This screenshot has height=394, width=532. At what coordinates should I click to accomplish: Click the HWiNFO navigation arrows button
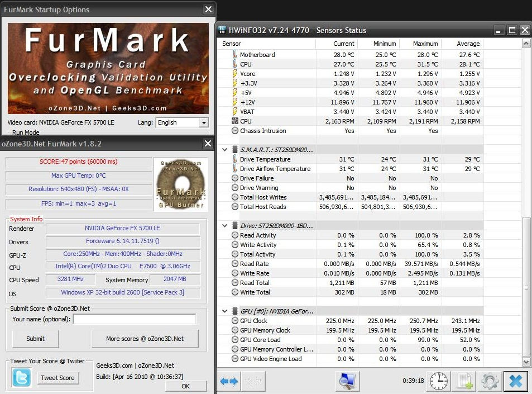point(229,381)
